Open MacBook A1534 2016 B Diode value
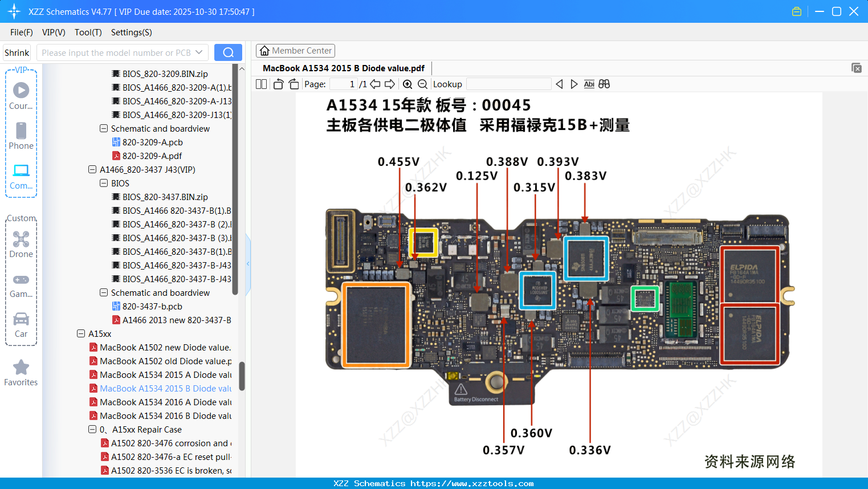The height and width of the screenshot is (489, 868). [160, 416]
